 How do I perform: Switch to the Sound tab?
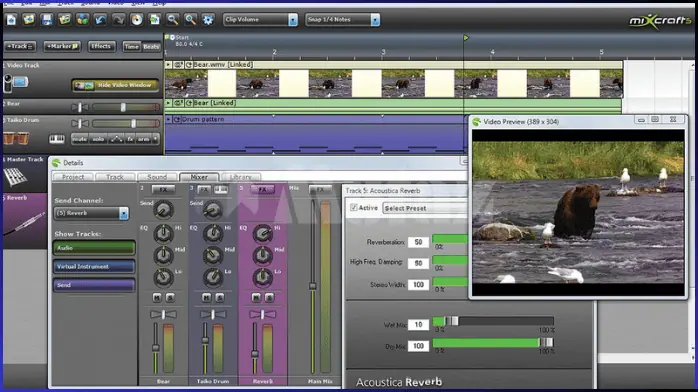tap(157, 177)
